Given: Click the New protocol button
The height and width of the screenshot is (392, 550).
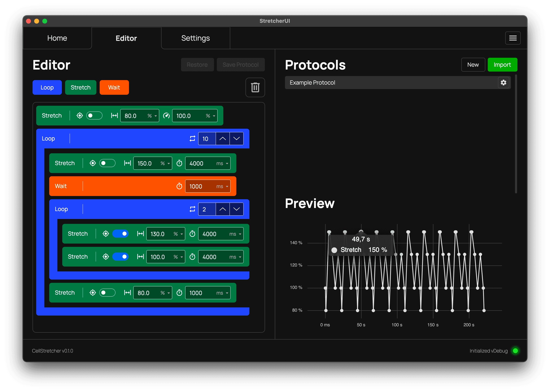Looking at the screenshot, I should point(473,65).
